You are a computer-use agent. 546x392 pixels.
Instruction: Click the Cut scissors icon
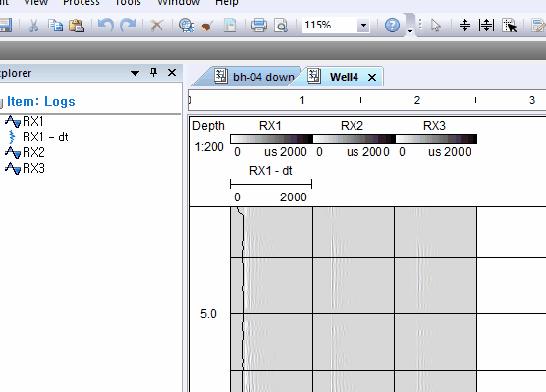[x=33, y=26]
